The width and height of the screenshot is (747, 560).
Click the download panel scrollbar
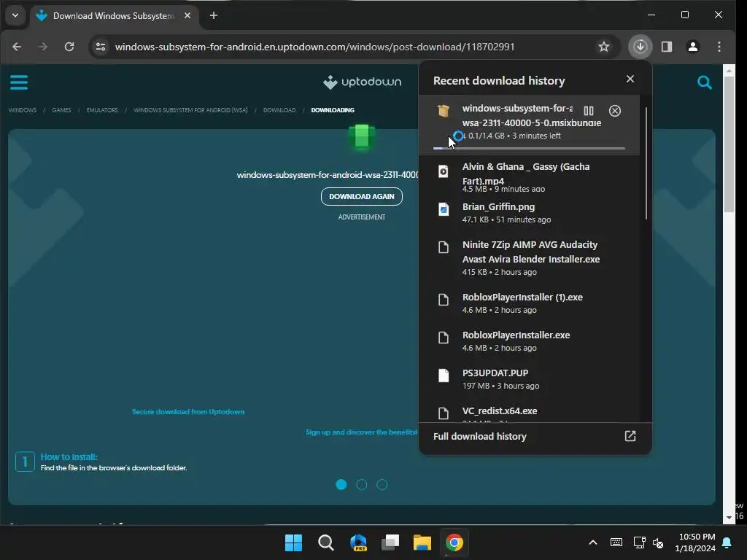646,163
